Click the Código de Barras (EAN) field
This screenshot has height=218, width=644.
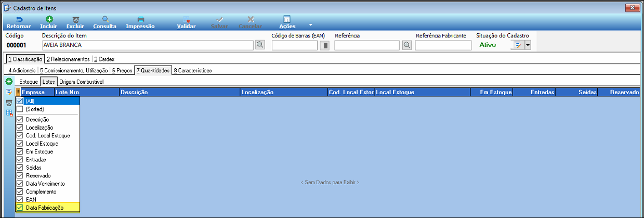[295, 45]
